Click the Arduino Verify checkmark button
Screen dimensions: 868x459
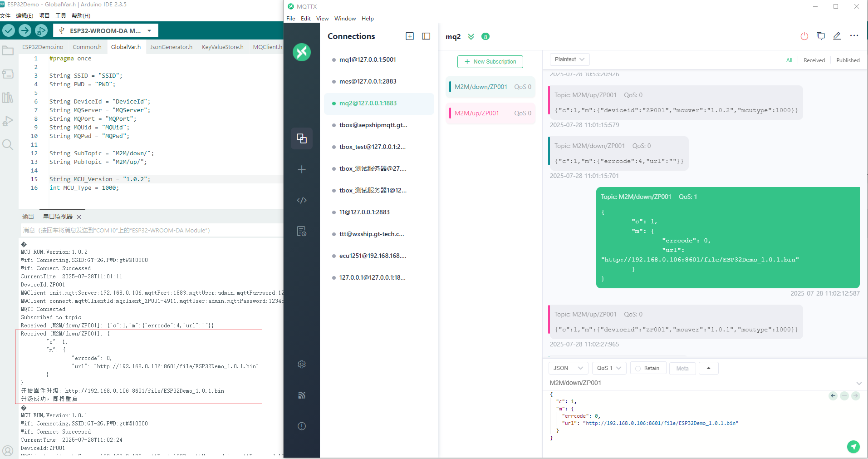[x=9, y=30]
